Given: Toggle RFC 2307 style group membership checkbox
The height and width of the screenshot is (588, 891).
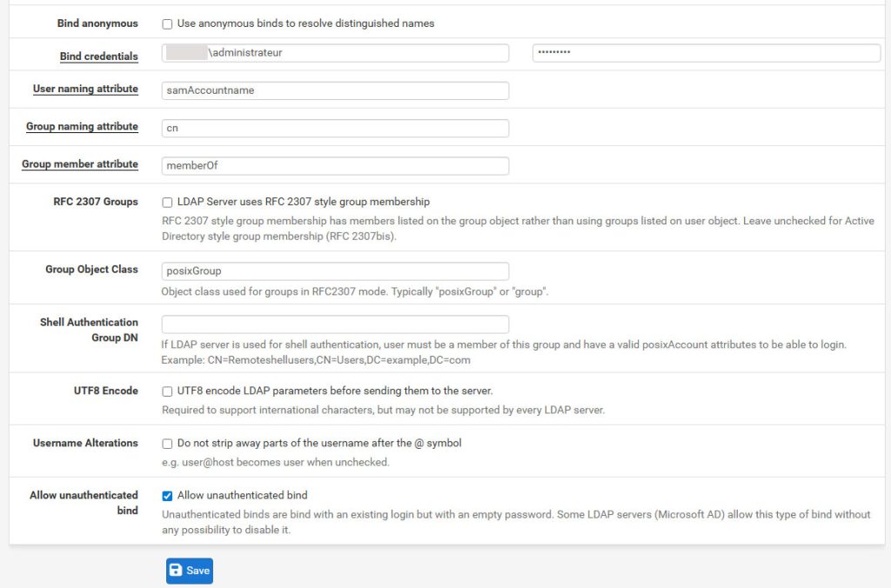Looking at the screenshot, I should (167, 202).
